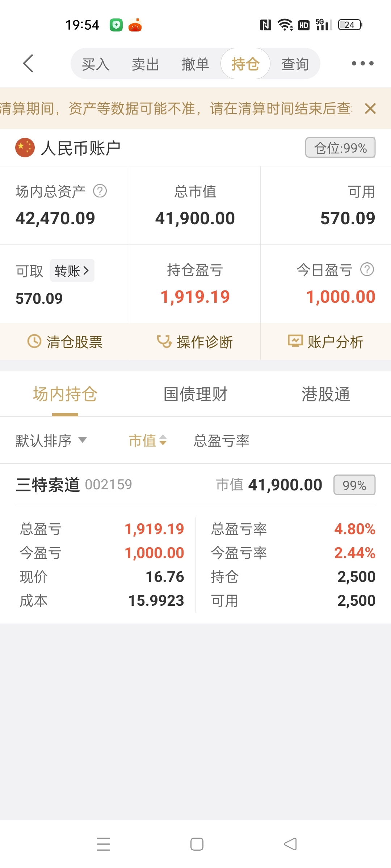Toggle 市值 sort order arrows
This screenshot has width=391, height=868.
tap(148, 441)
